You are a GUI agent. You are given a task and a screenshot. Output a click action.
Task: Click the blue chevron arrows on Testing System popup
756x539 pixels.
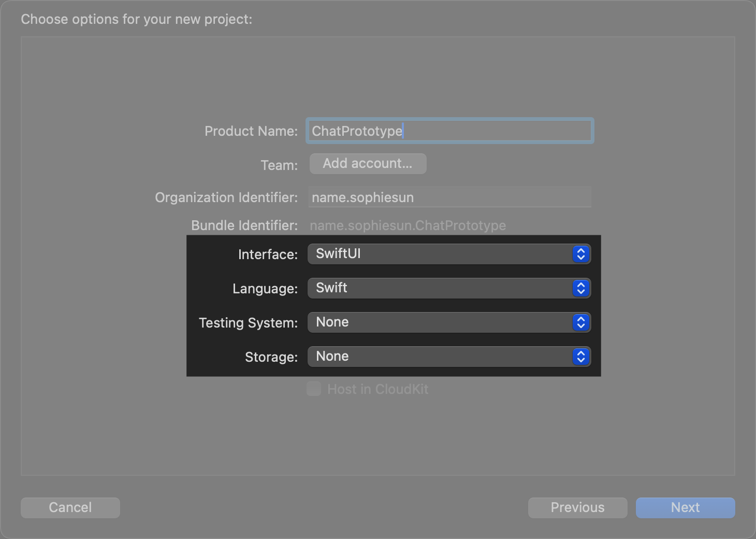click(581, 322)
